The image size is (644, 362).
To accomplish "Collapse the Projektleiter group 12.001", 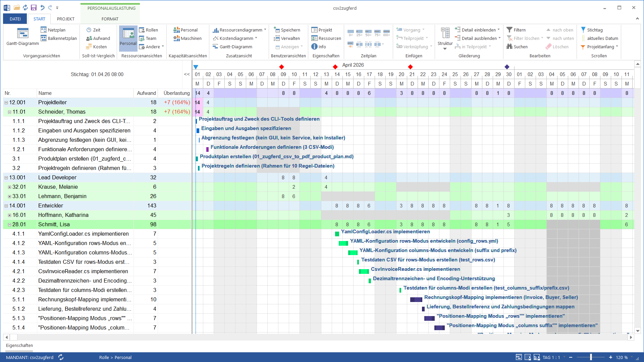I will click(x=6, y=103).
